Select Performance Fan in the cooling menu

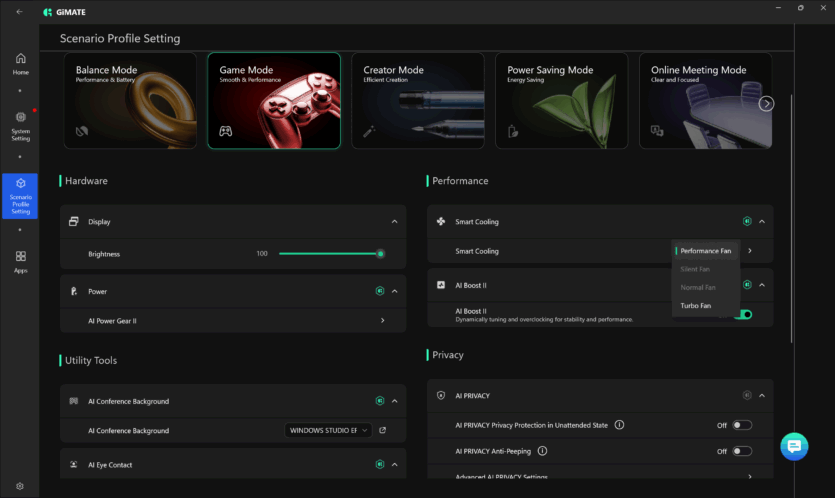[x=705, y=251]
